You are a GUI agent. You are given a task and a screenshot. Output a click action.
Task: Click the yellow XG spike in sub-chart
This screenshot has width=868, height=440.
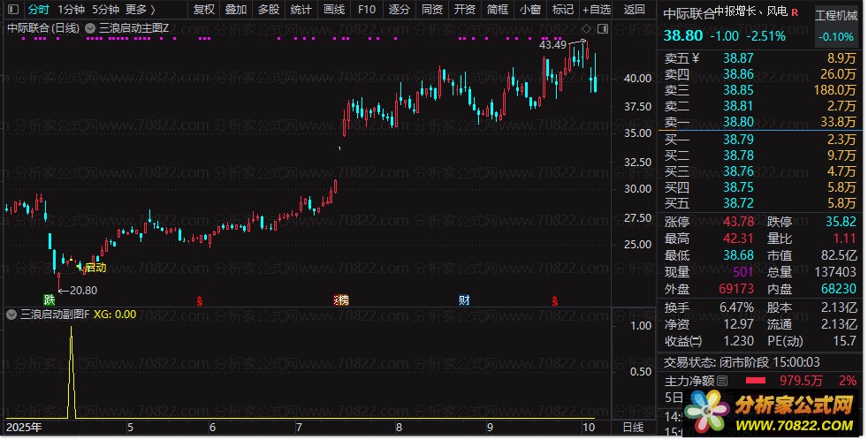click(x=71, y=372)
